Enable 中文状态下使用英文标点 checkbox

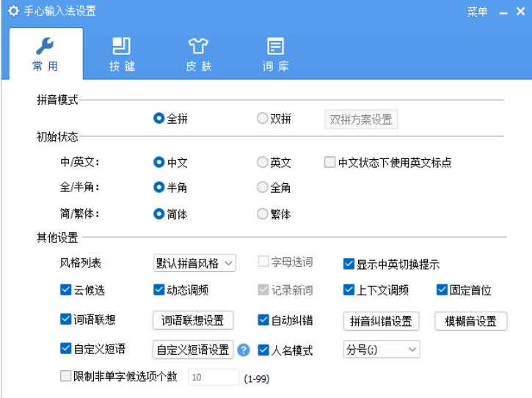[330, 163]
